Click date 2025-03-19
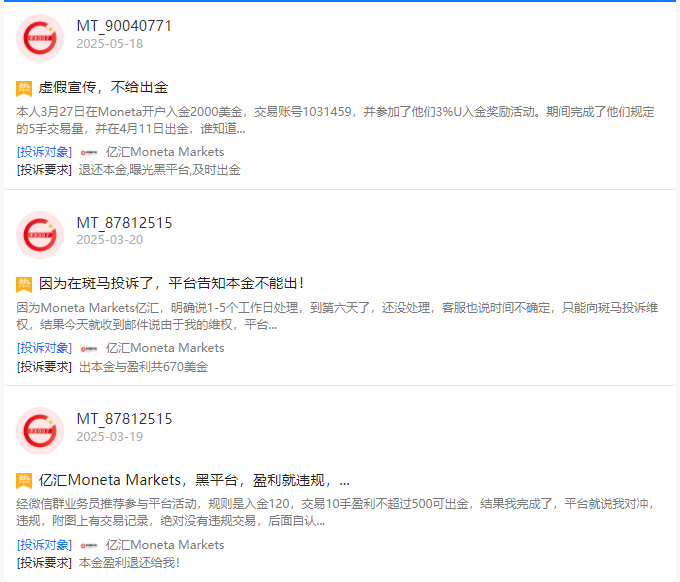The height and width of the screenshot is (582, 680). click(110, 437)
